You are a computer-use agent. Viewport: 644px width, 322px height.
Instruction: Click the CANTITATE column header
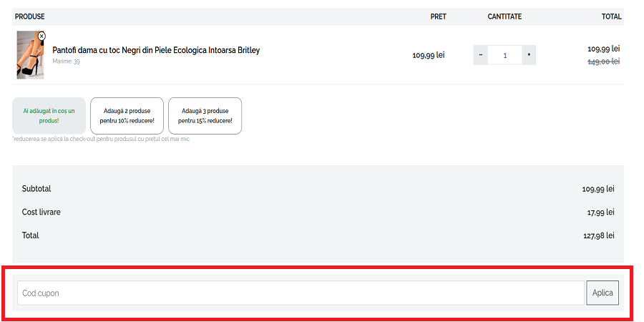(x=504, y=16)
